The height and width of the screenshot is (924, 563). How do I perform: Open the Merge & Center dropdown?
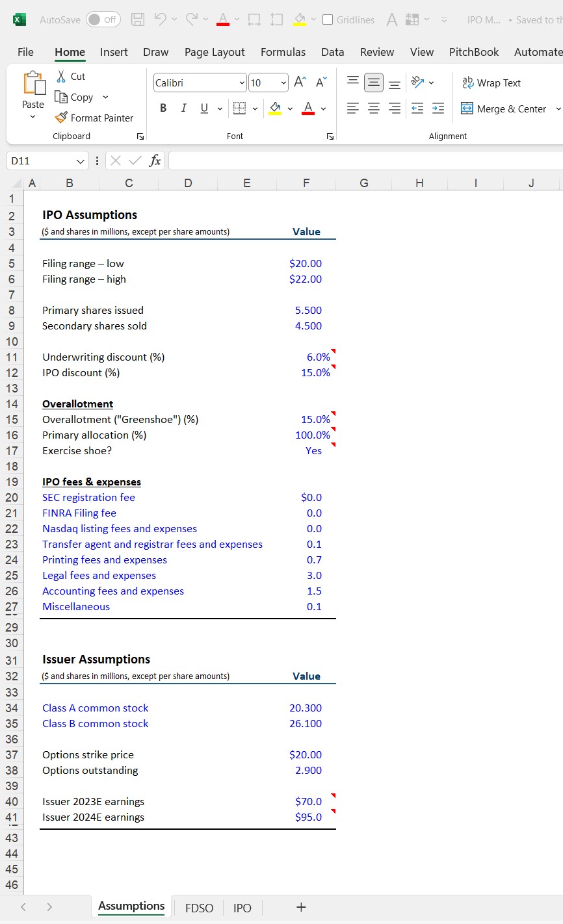click(x=558, y=109)
